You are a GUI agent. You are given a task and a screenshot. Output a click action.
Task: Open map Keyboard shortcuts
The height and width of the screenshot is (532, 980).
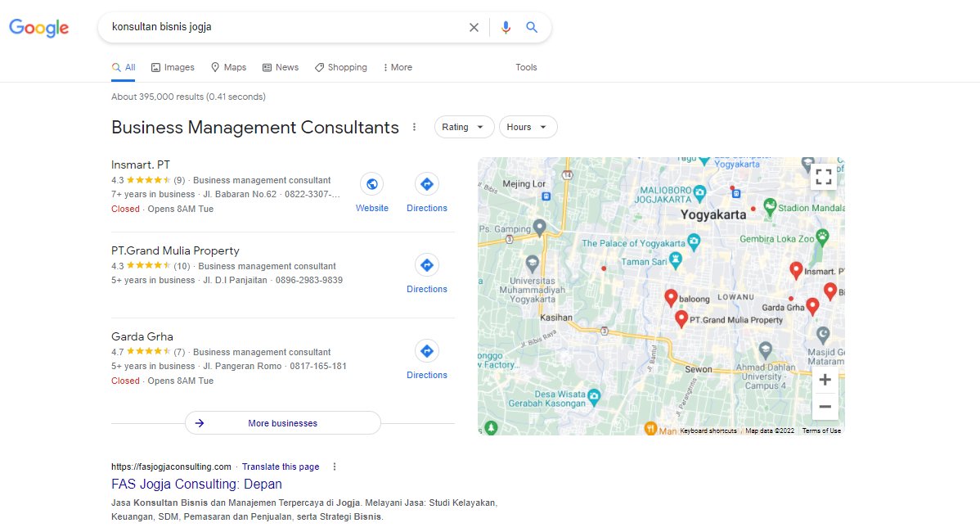click(x=708, y=431)
